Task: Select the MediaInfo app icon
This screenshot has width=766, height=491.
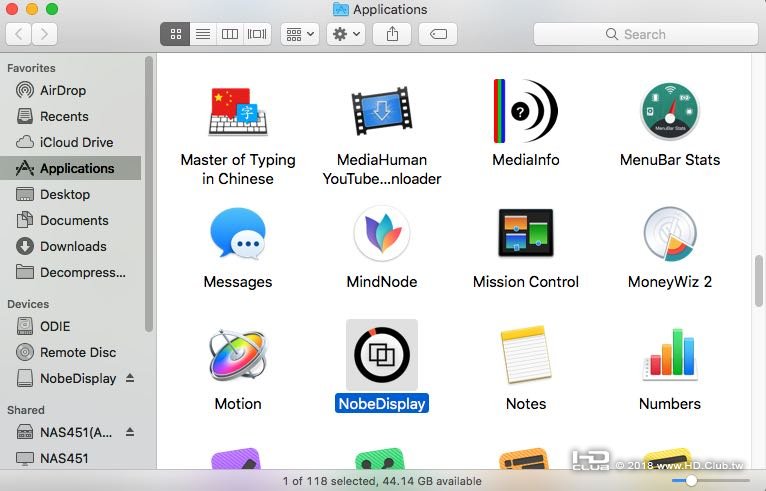Action: tap(526, 111)
